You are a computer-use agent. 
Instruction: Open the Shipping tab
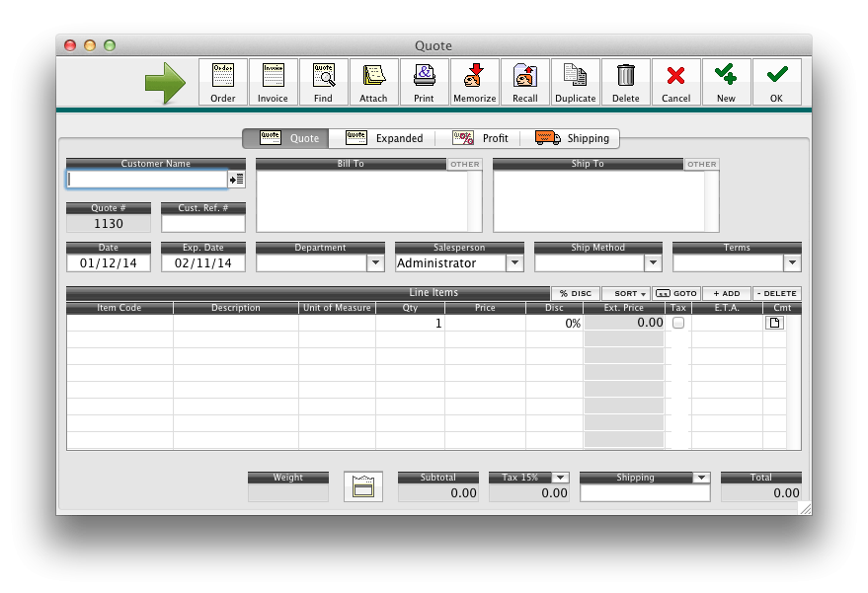click(x=572, y=138)
